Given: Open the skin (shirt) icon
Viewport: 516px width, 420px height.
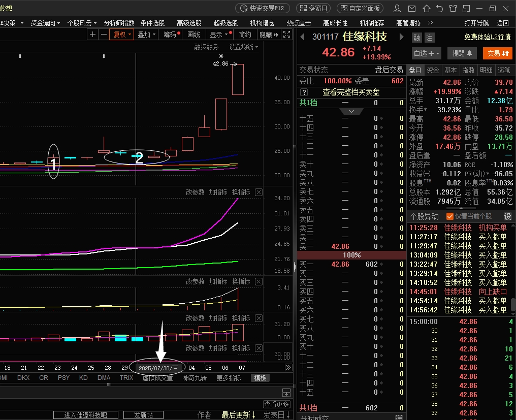Looking at the screenshot, I should [x=453, y=9].
